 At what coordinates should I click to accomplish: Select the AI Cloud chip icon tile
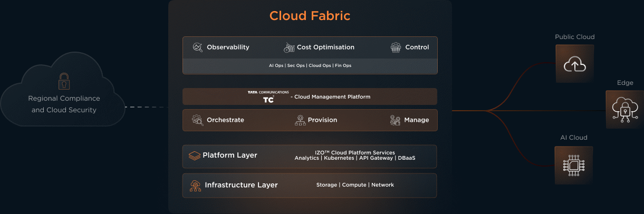(x=574, y=165)
